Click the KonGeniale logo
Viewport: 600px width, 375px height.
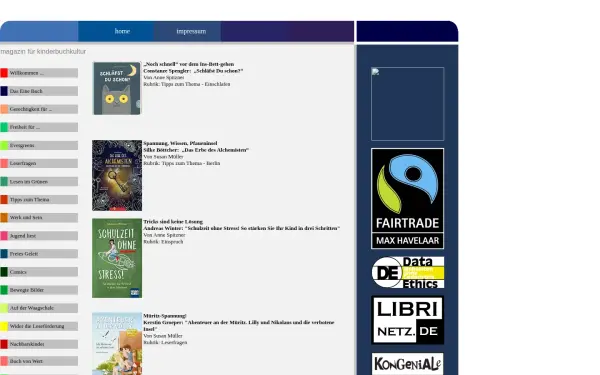coord(408,364)
